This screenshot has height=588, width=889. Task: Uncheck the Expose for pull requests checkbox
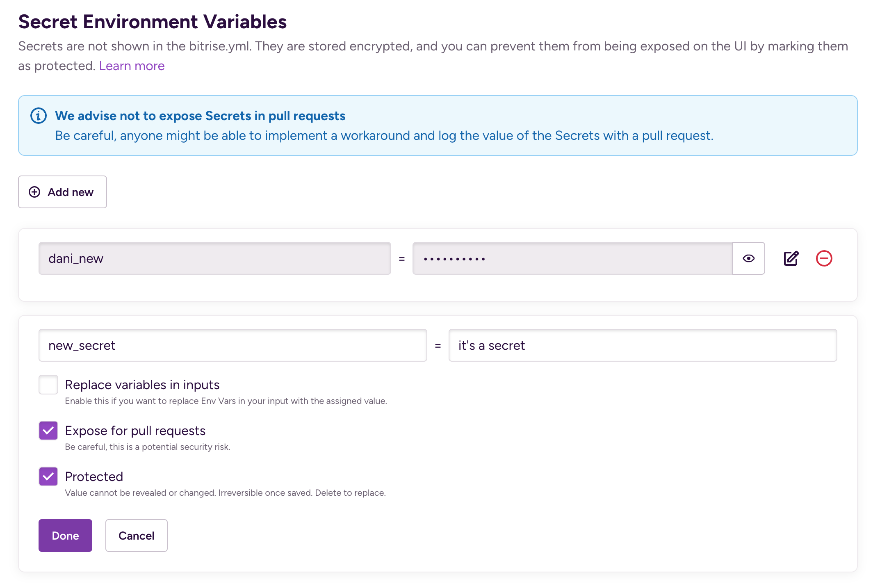pyautogui.click(x=48, y=431)
